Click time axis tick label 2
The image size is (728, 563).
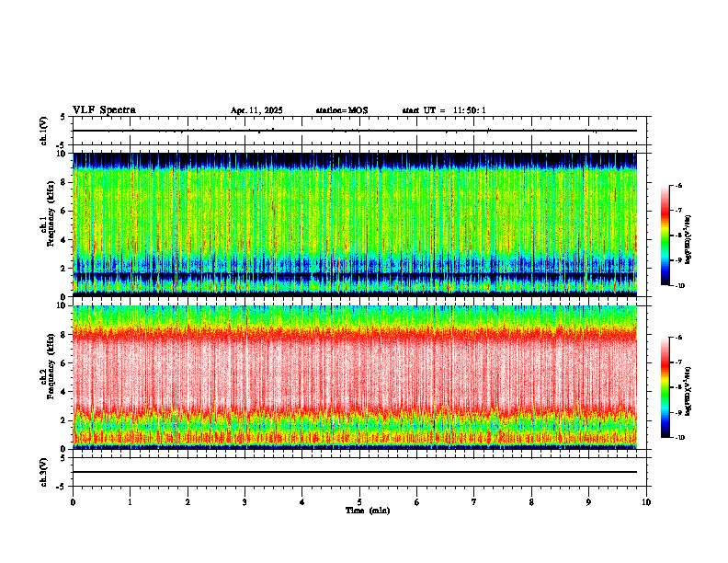[x=188, y=502]
